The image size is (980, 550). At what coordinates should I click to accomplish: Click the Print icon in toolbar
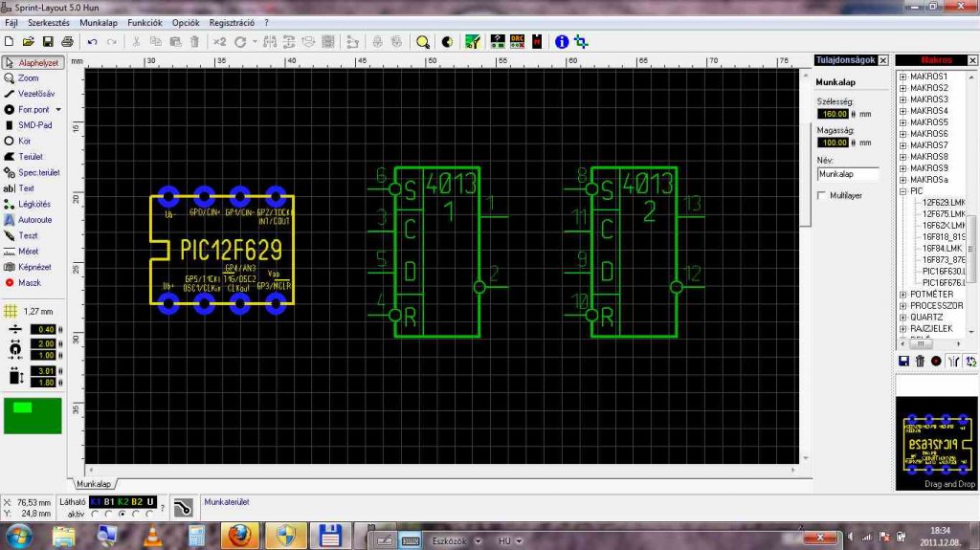point(67,42)
